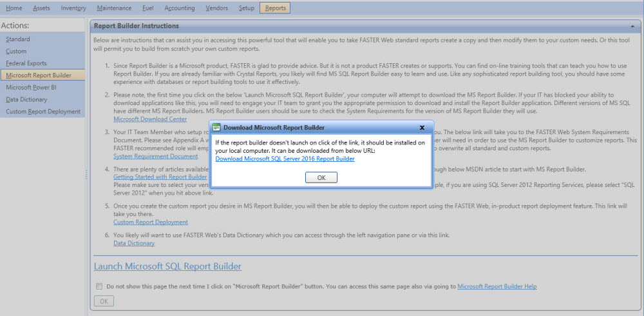This screenshot has width=644, height=316.
Task: Click the Download Microsoft Report Builder dialog title
Action: [274, 128]
